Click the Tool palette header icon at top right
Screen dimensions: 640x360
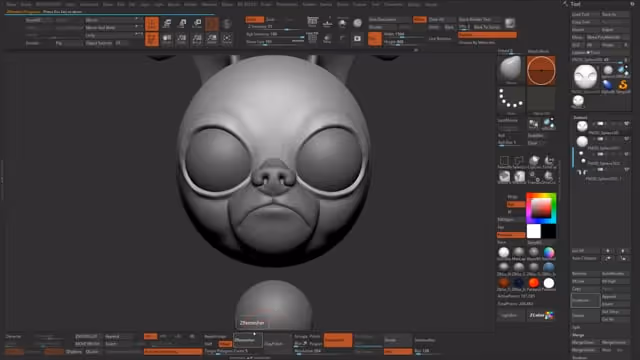(565, 4)
